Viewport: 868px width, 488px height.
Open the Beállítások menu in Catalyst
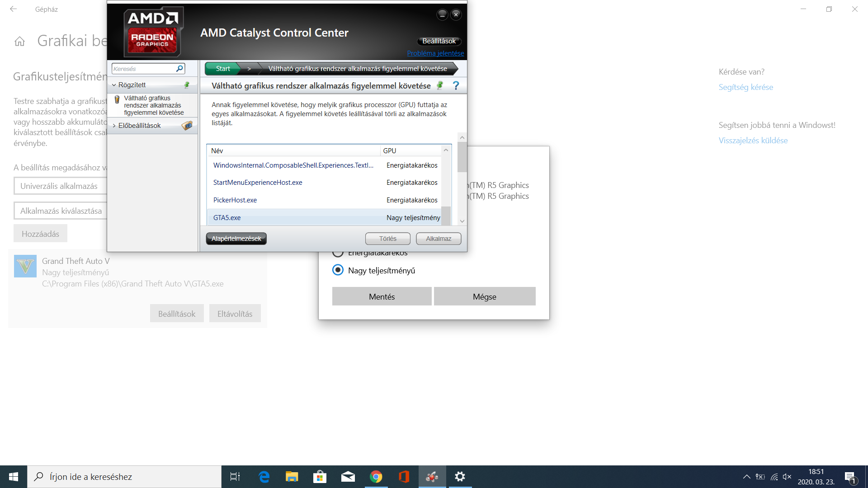tap(439, 41)
